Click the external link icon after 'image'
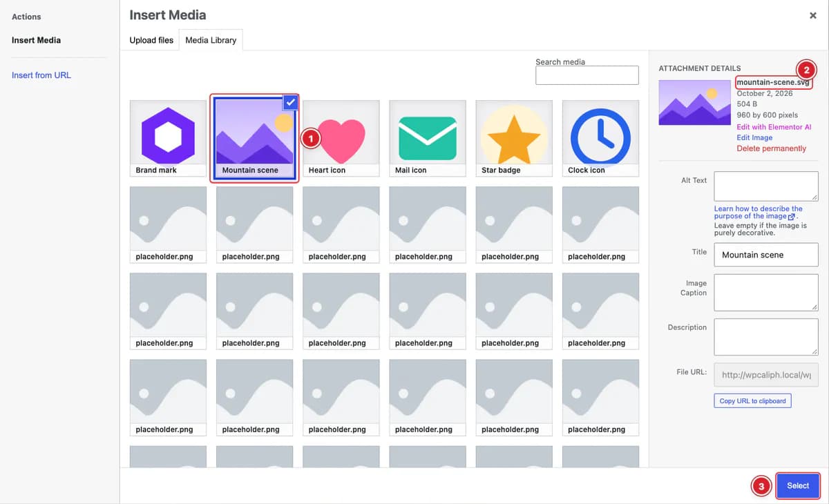 [x=792, y=217]
